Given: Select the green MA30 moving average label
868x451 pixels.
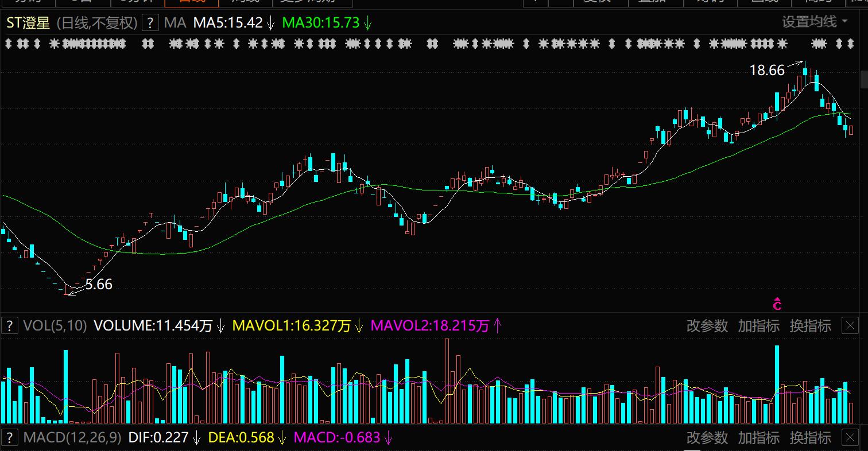Looking at the screenshot, I should click(321, 23).
